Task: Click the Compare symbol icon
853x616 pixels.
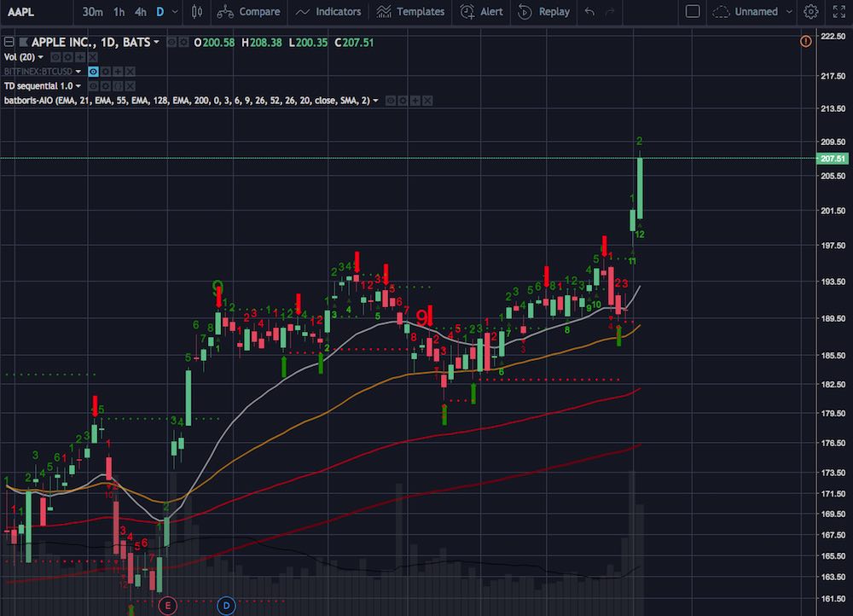Action: click(x=225, y=11)
